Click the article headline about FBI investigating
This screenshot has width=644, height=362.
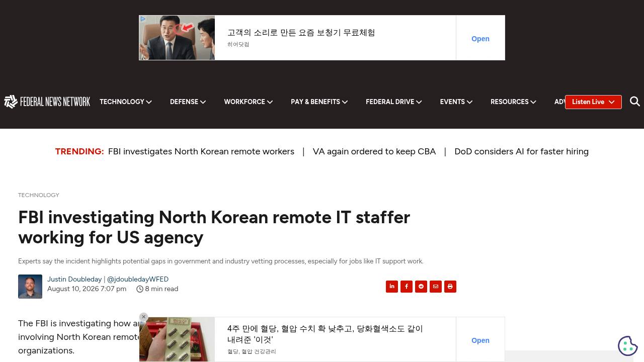(214, 227)
